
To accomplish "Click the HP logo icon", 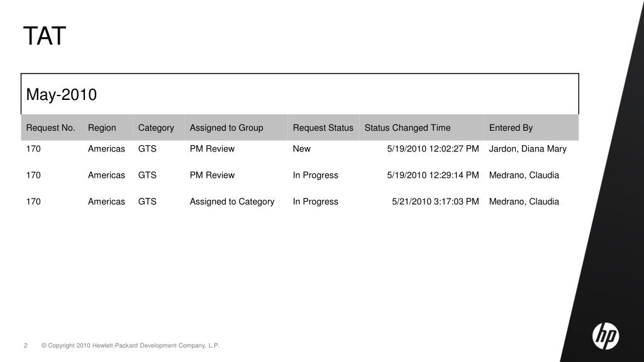I will pos(606,336).
